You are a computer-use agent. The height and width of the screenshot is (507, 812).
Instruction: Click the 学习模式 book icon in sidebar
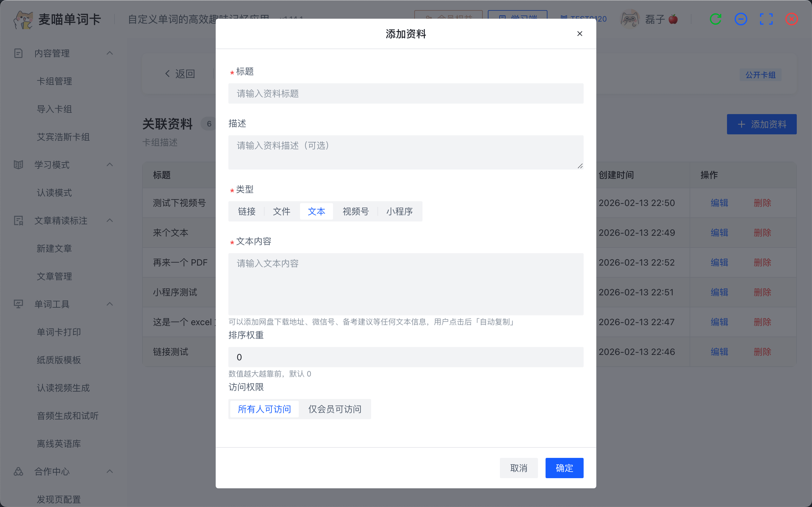(18, 165)
